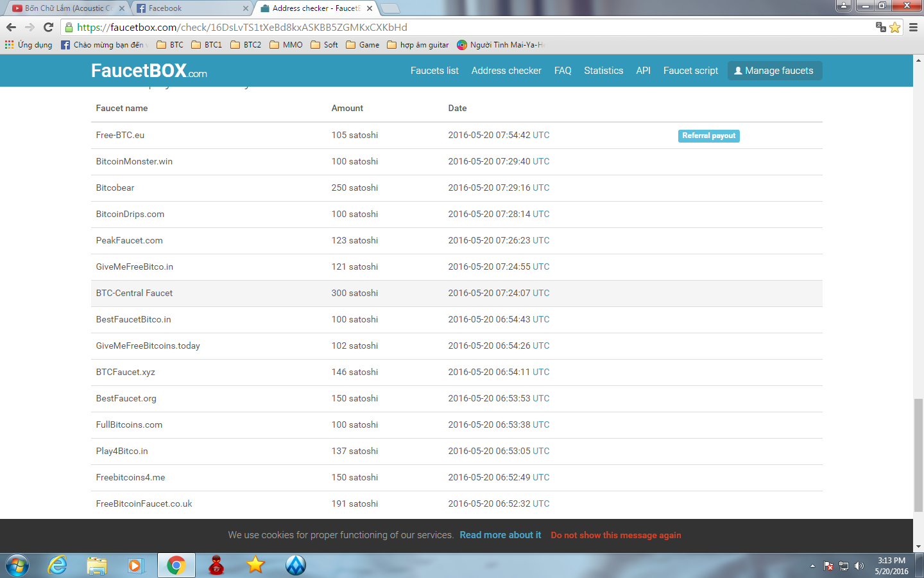Click the Read more about it cookie link
Image resolution: width=924 pixels, height=578 pixels.
tap(501, 535)
